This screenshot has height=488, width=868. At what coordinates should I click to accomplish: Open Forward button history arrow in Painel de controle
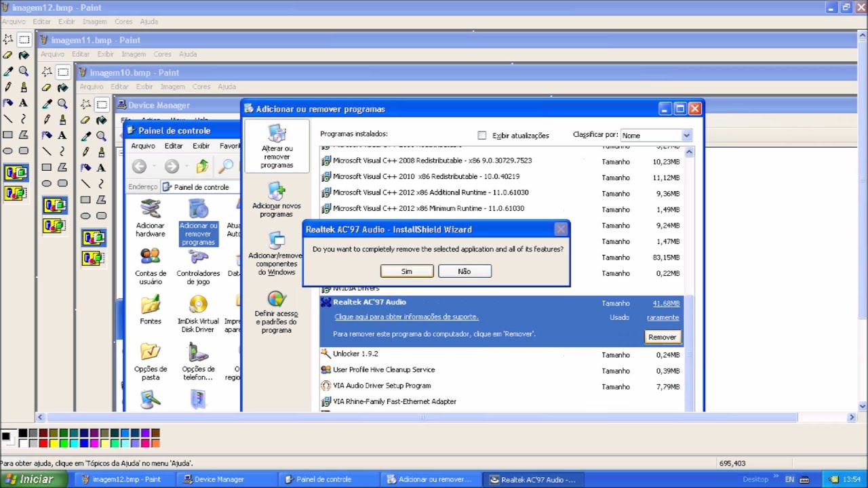[x=187, y=166]
